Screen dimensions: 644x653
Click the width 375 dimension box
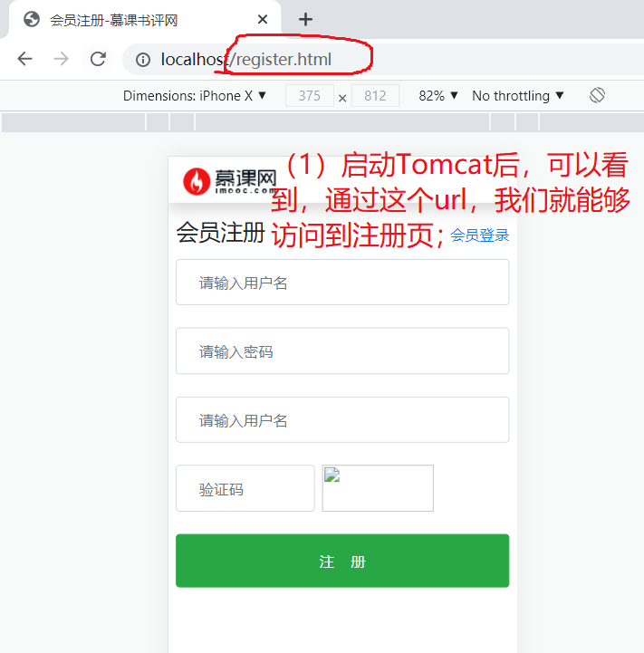tap(310, 96)
